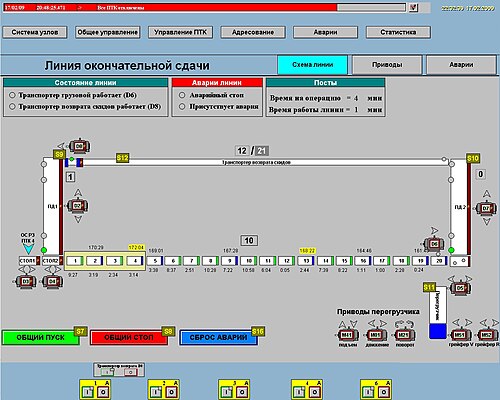This screenshot has height=400, width=500.
Task: Click the M52 gripper R drive
Action: click(x=487, y=334)
